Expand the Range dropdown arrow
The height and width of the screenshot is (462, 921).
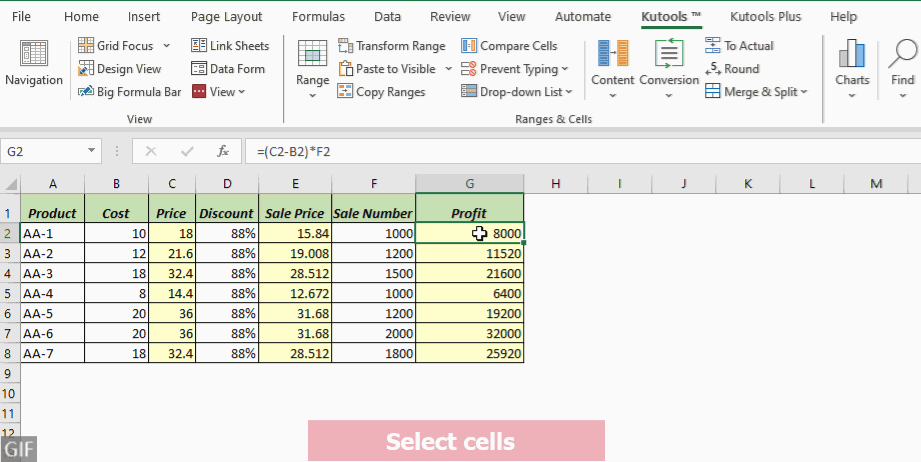tap(312, 95)
